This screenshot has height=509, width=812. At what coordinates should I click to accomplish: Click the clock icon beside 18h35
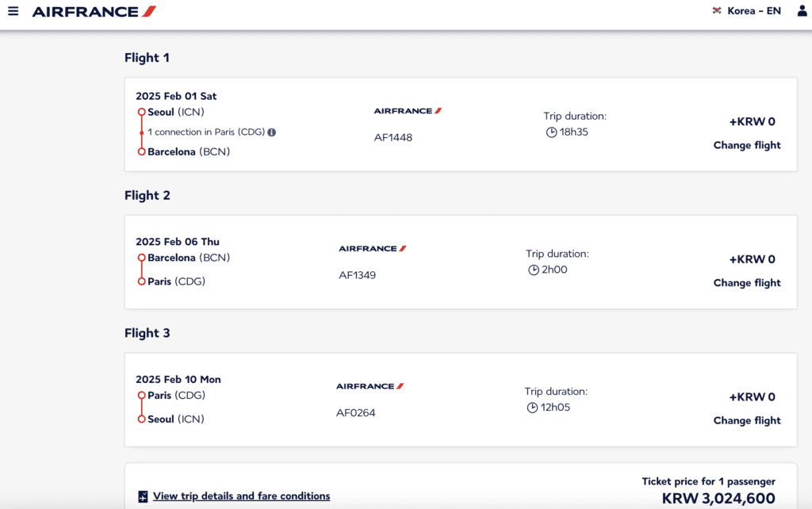(x=552, y=132)
